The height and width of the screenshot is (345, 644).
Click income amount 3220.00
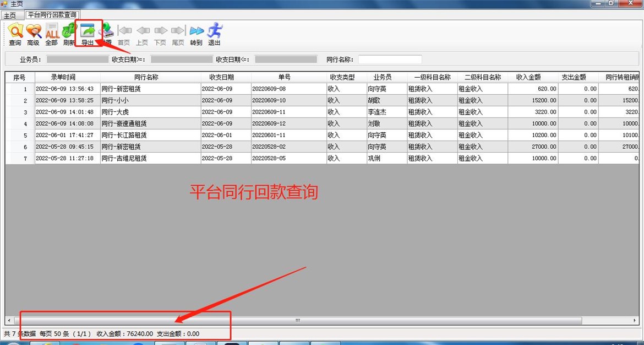tap(533, 112)
